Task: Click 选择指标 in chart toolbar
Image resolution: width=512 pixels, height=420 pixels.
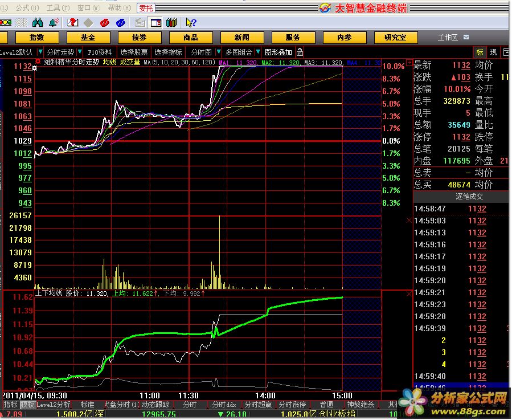Action: coord(168,52)
